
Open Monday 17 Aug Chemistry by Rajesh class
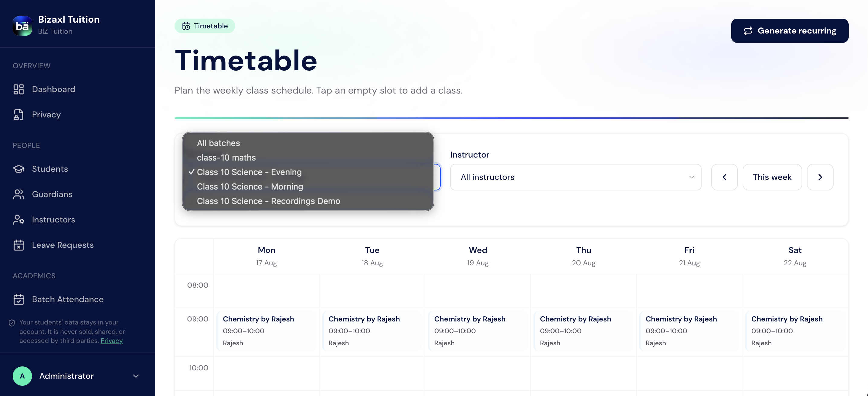pos(267,331)
